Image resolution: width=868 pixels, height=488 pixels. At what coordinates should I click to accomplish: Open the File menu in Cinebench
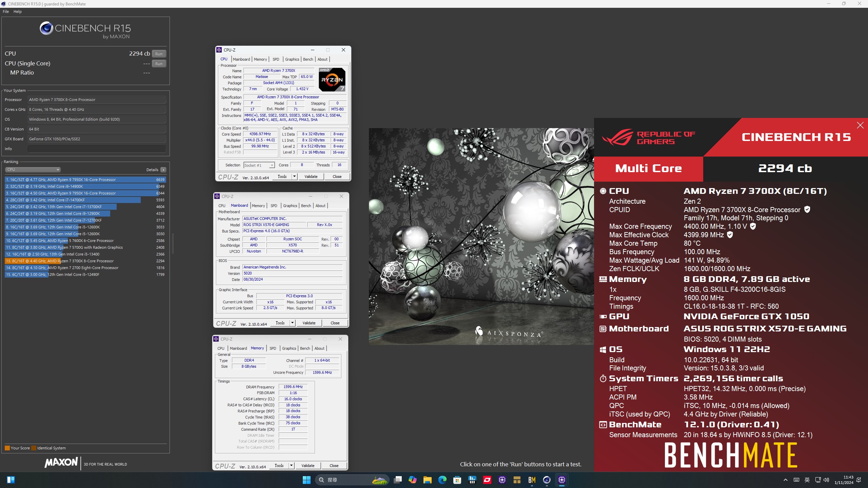click(x=6, y=12)
